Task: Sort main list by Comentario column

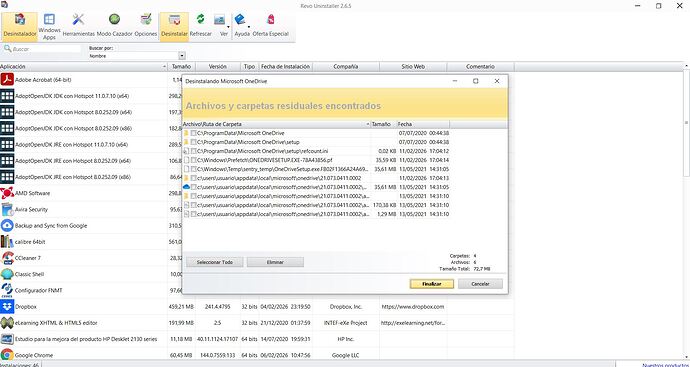Action: coord(480,66)
